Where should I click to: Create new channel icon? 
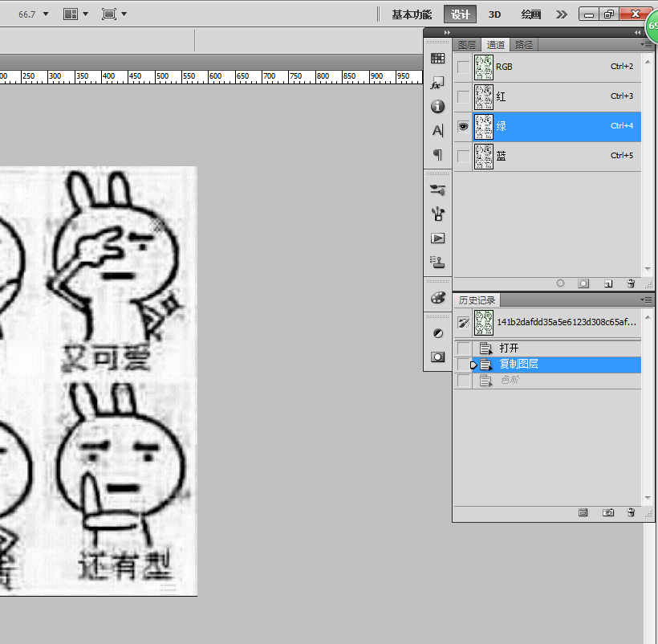tap(608, 283)
